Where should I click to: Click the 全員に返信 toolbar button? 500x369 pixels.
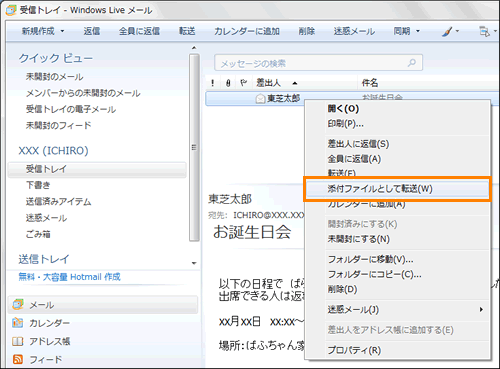(139, 31)
